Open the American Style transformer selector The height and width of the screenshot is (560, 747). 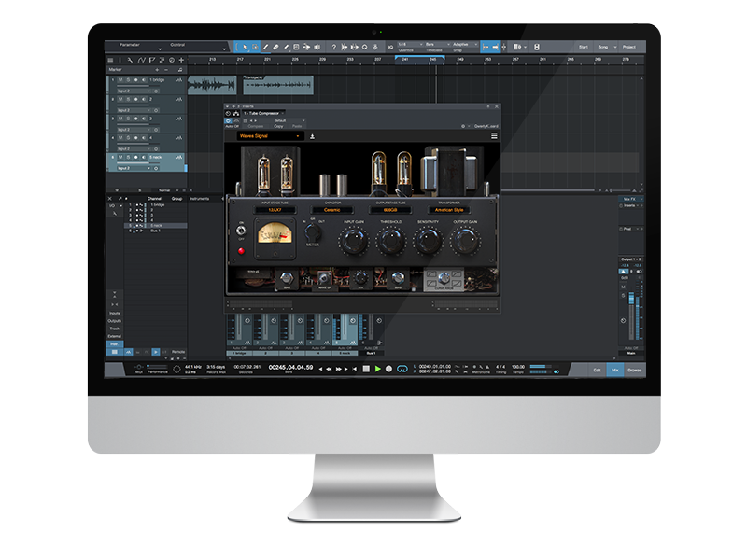[x=449, y=210]
